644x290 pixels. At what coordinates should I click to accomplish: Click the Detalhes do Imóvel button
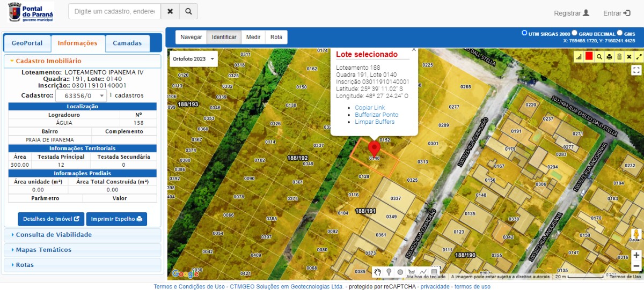(x=51, y=219)
